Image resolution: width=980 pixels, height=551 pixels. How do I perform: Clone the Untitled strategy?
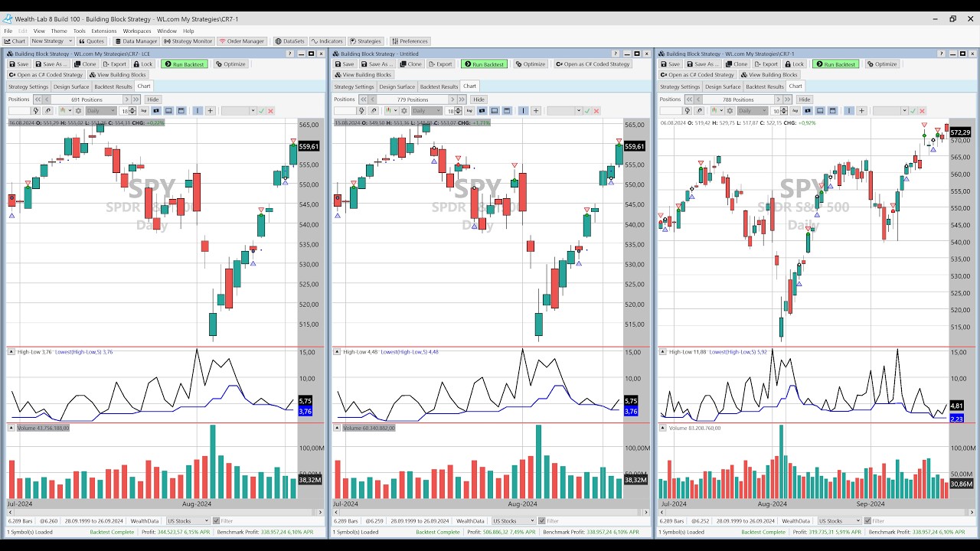410,64
